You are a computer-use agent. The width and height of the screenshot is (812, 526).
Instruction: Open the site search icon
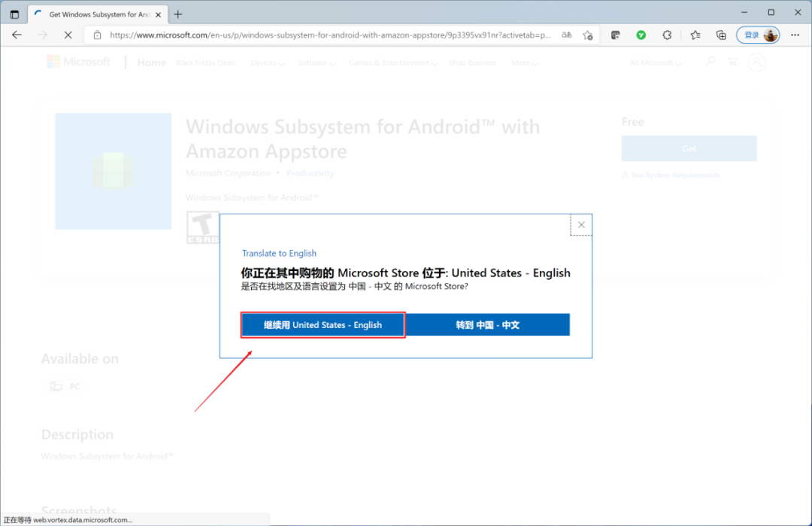(x=710, y=62)
